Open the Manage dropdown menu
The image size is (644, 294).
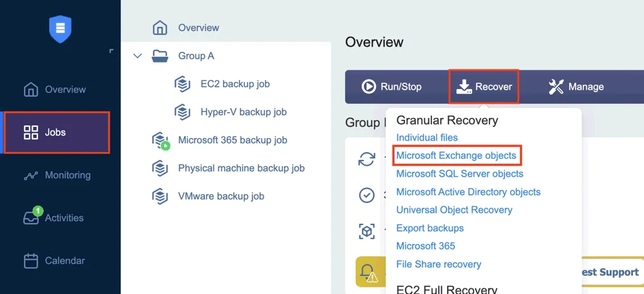click(x=576, y=86)
